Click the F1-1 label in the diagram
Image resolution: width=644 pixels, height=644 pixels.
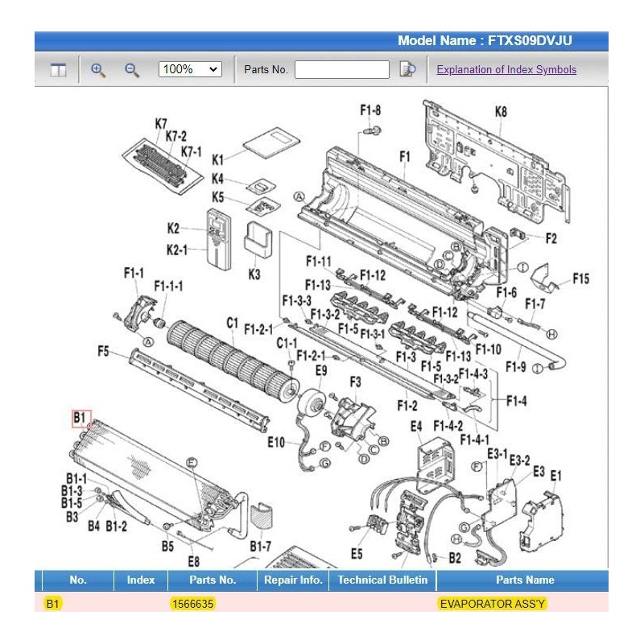pos(134,273)
